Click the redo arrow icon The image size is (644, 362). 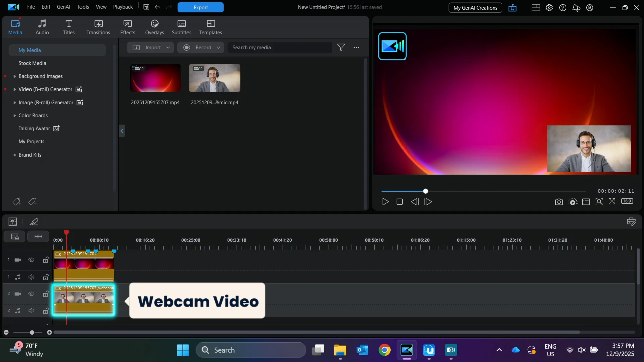tap(169, 7)
